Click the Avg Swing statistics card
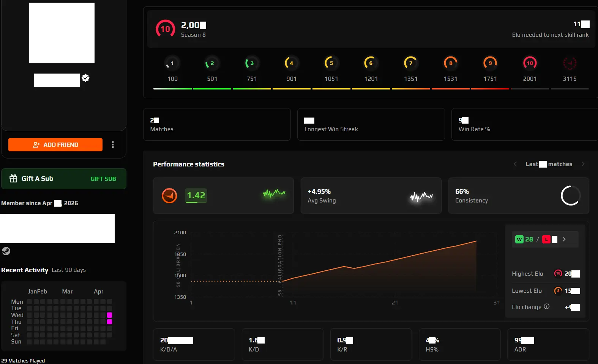Image resolution: width=598 pixels, height=364 pixels. tap(371, 196)
